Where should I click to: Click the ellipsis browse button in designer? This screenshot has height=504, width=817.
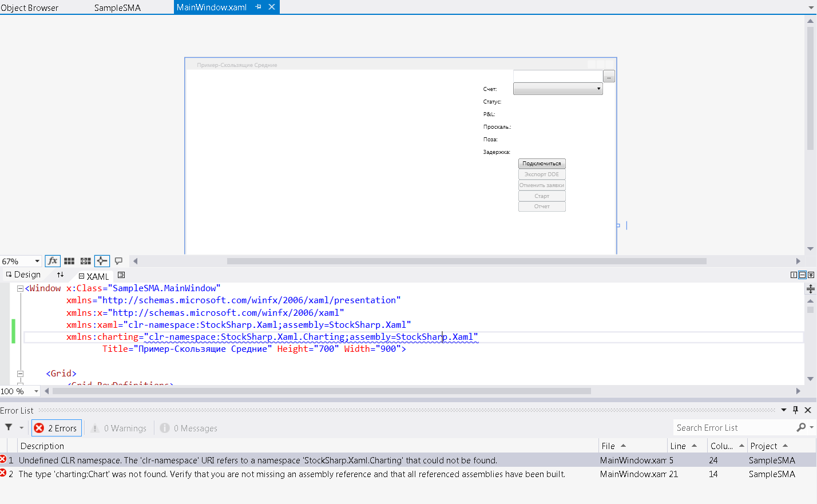(x=609, y=76)
